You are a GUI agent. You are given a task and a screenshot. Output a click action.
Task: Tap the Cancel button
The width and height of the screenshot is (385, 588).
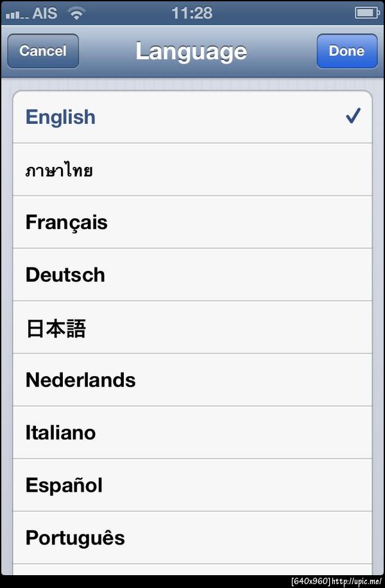click(x=43, y=51)
